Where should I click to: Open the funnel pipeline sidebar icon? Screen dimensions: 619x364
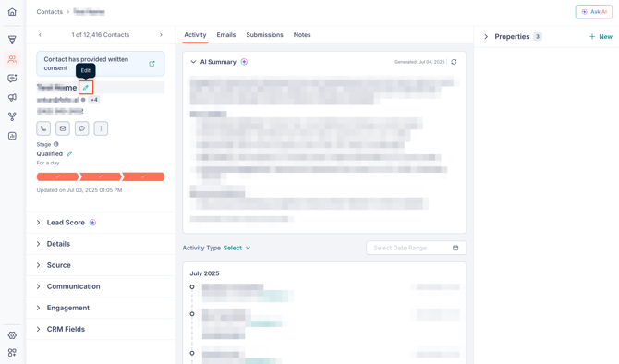pos(12,40)
